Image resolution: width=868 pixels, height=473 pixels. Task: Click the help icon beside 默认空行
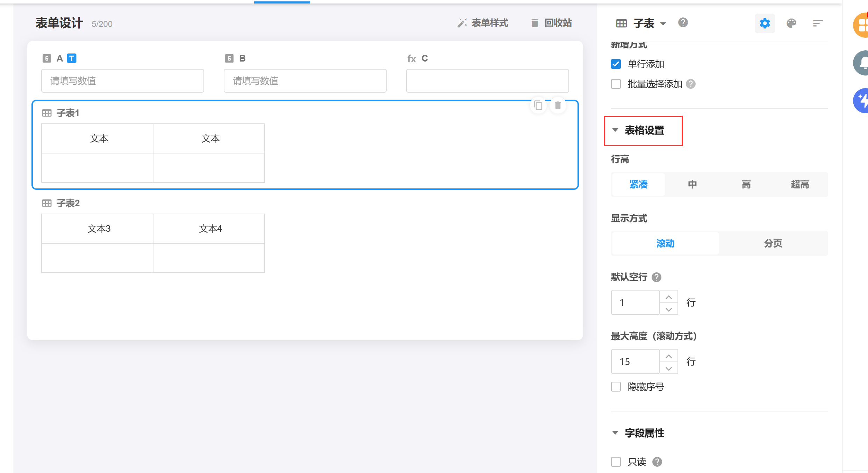657,277
